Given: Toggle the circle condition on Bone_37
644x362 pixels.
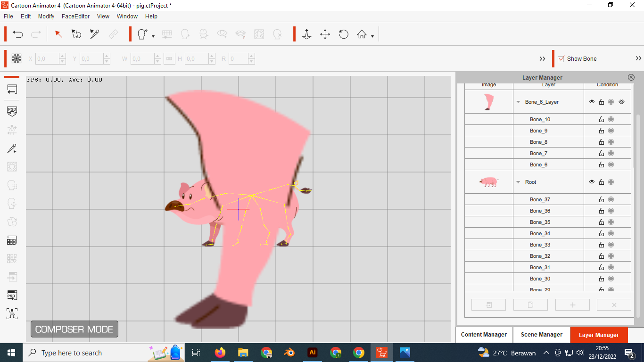Looking at the screenshot, I should [x=611, y=199].
